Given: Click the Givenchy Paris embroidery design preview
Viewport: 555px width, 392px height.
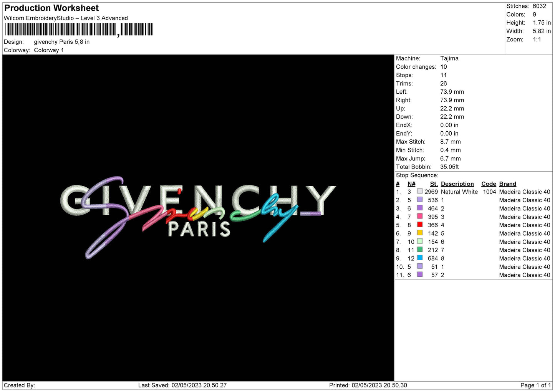Looking at the screenshot, I should coord(198,217).
